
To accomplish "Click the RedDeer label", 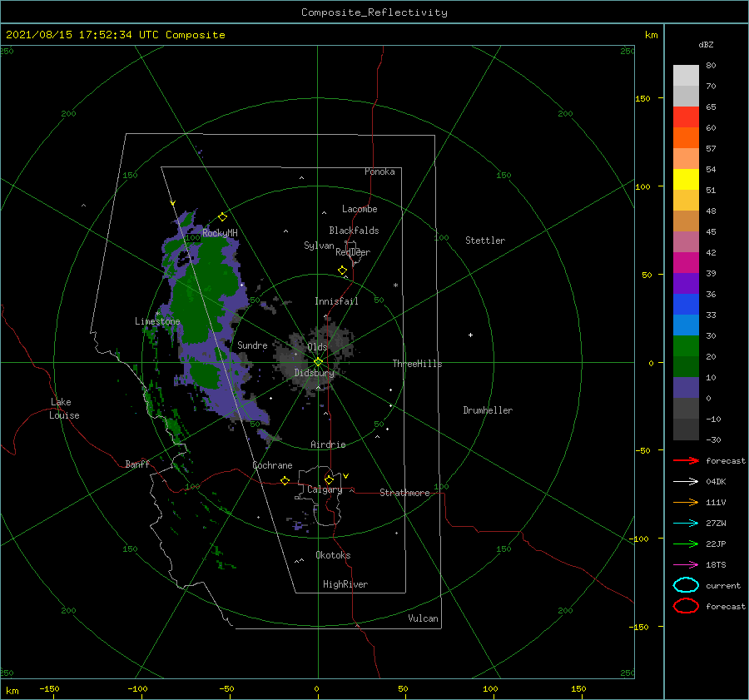I will [x=353, y=252].
